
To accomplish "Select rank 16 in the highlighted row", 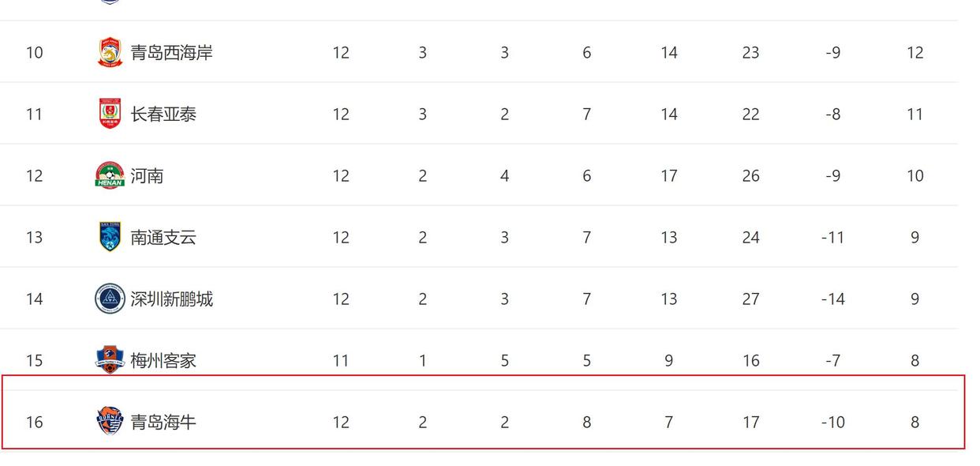I will point(34,422).
